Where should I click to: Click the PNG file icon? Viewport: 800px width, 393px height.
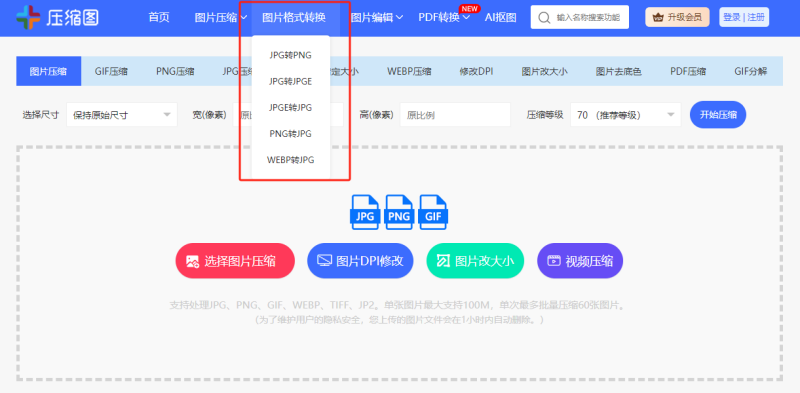pyautogui.click(x=399, y=212)
